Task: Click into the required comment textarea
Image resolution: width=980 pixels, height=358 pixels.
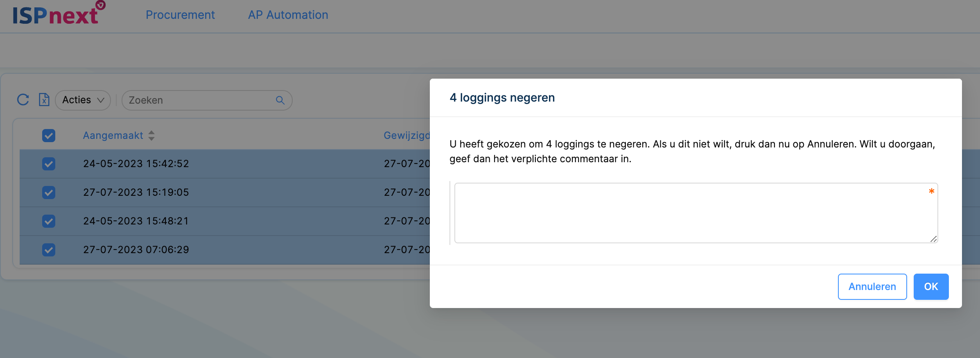Action: click(x=692, y=213)
